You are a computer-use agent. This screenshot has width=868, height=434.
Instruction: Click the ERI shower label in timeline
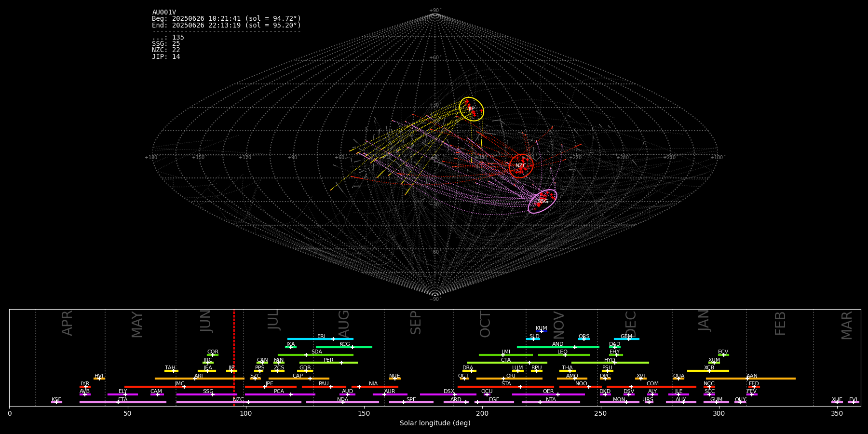[322, 337]
